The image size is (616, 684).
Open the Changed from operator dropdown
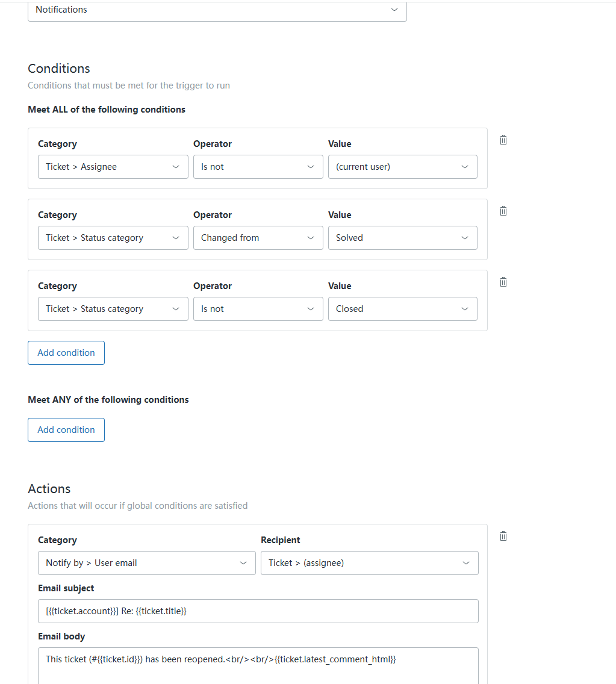click(258, 238)
